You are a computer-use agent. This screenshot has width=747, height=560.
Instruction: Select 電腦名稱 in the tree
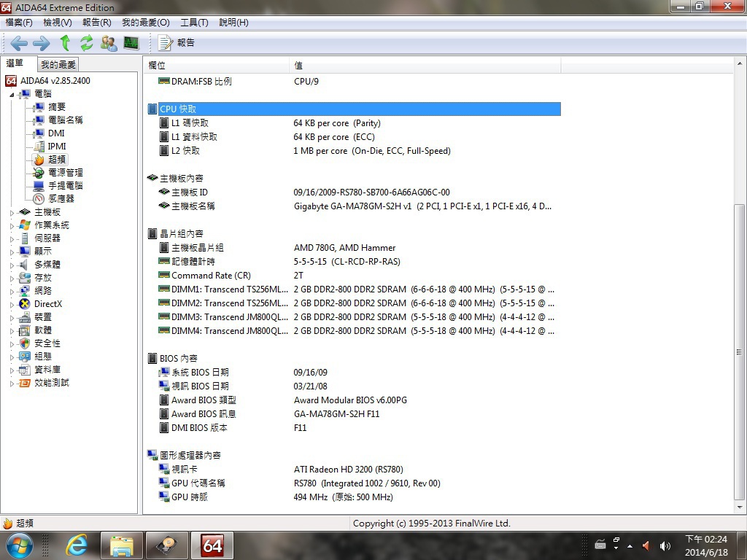pyautogui.click(x=65, y=120)
